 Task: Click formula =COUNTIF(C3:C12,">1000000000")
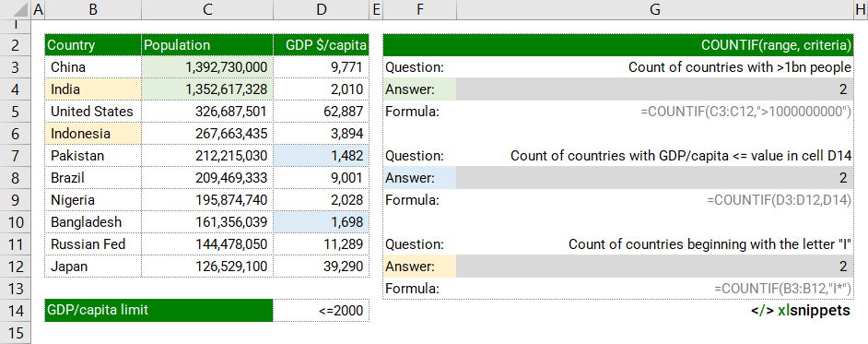745,112
